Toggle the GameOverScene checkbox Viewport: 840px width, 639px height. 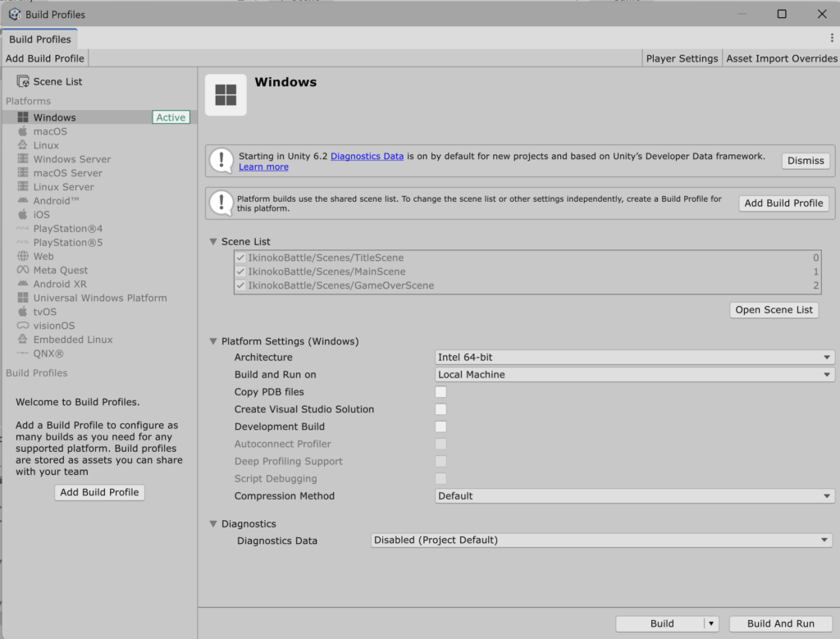(x=240, y=285)
